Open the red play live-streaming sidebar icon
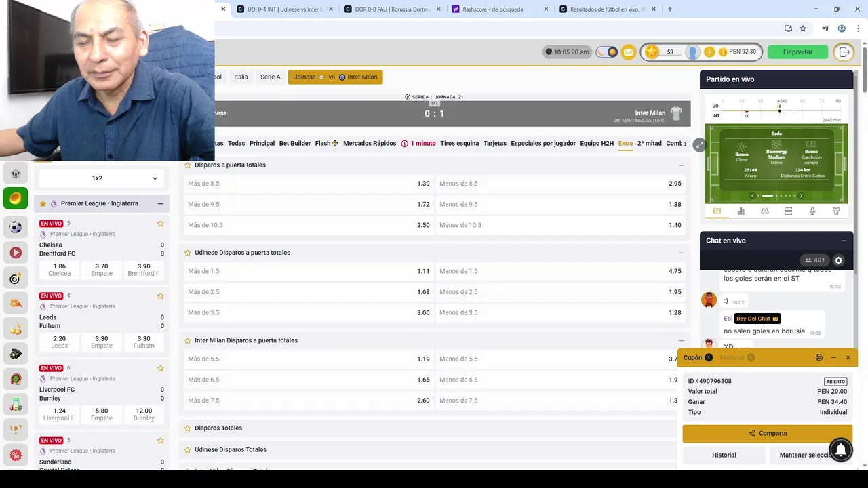The height and width of the screenshot is (488, 868). 16,253
